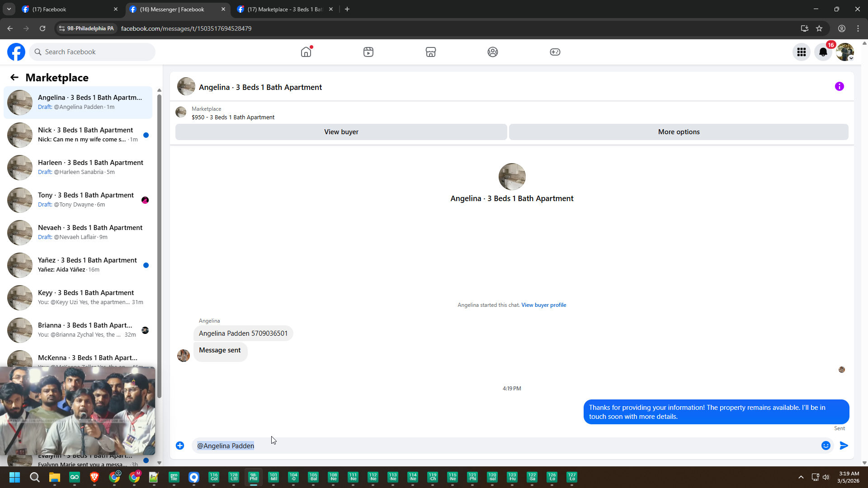
Task: Click Angelina's avatar in the chat header
Action: (186, 86)
